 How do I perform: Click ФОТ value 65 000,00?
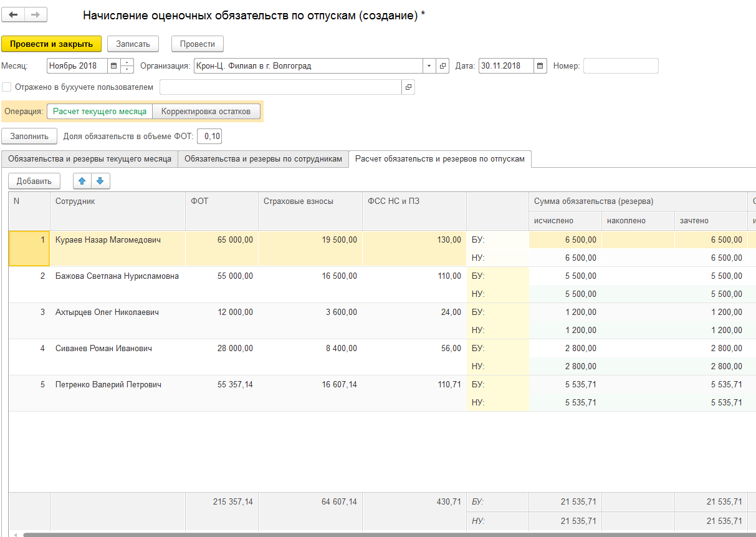[235, 239]
